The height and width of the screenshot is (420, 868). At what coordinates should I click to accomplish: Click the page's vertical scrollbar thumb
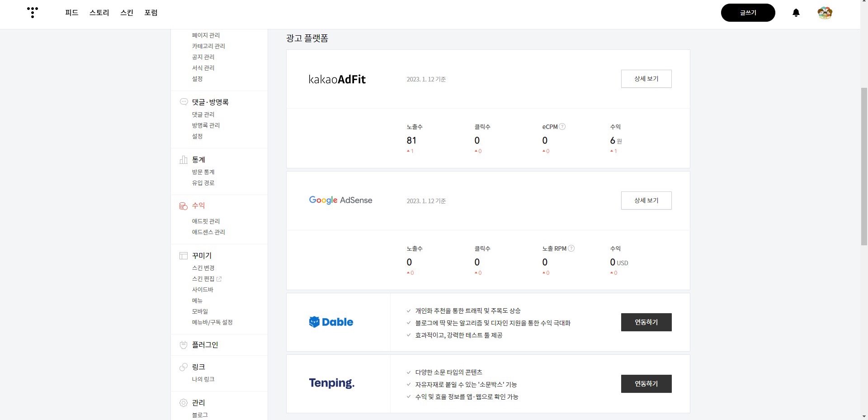(864, 166)
